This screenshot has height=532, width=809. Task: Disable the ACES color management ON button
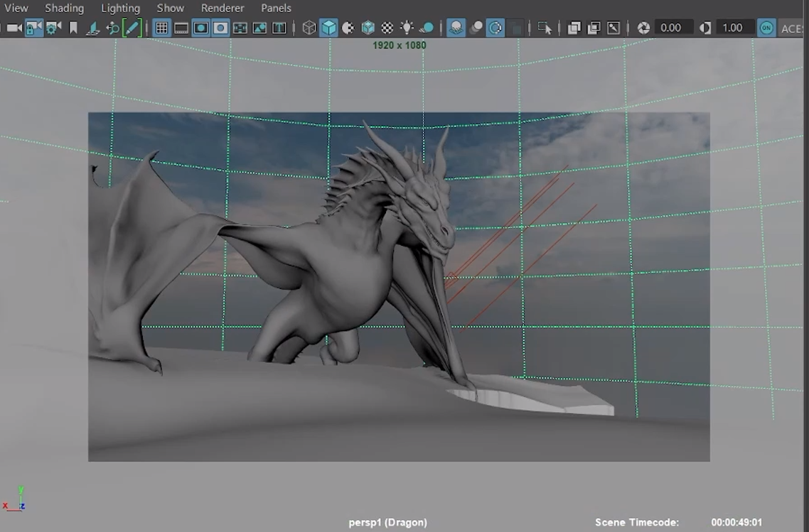pyautogui.click(x=766, y=28)
